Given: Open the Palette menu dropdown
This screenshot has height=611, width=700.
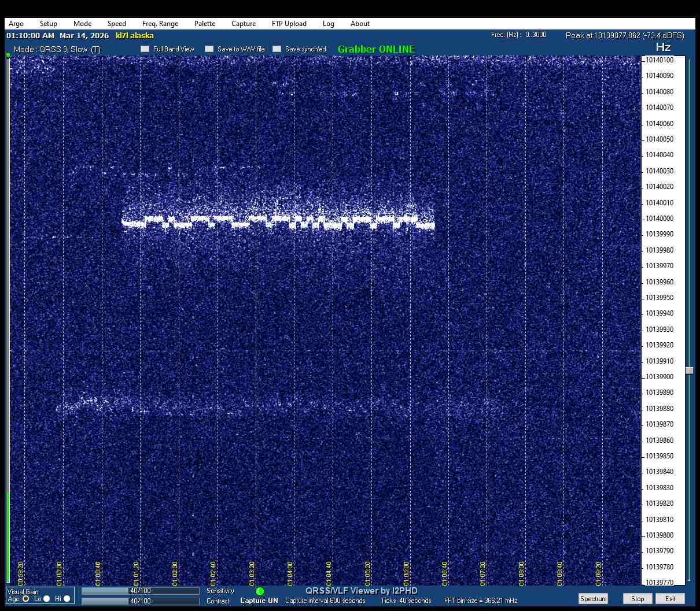Looking at the screenshot, I should [205, 24].
